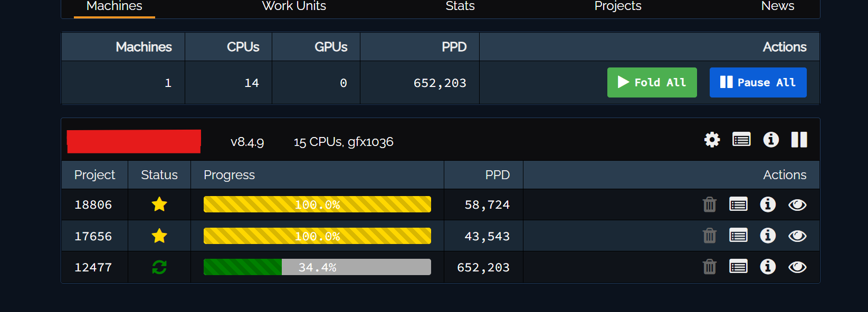
Task: View log for project 18806
Action: (738, 204)
